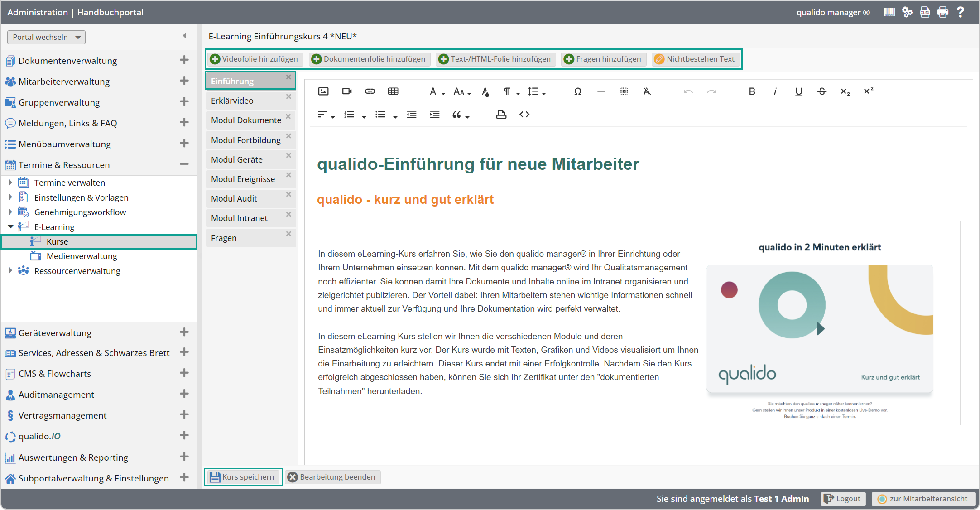Image resolution: width=980 pixels, height=510 pixels.
Task: Toggle bold formatting
Action: 752,91
